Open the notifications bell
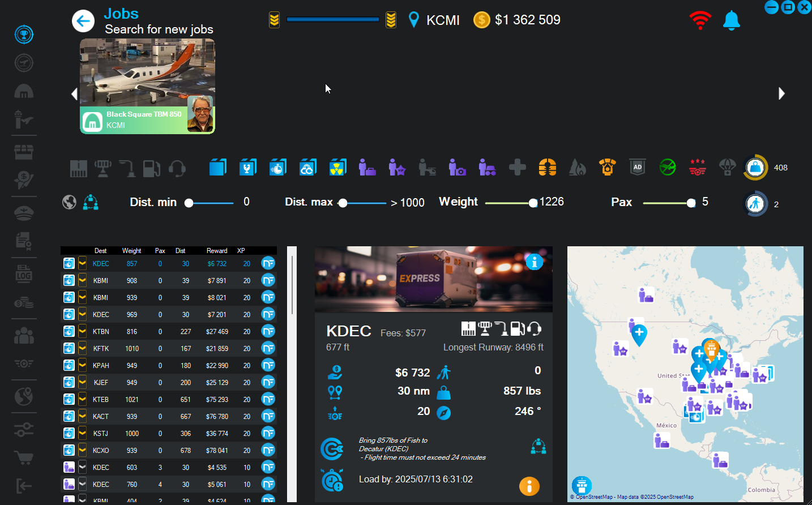This screenshot has width=812, height=505. tap(732, 20)
